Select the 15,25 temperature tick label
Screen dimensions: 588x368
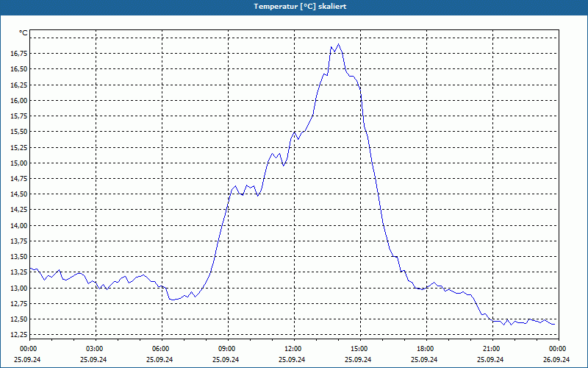pos(19,148)
